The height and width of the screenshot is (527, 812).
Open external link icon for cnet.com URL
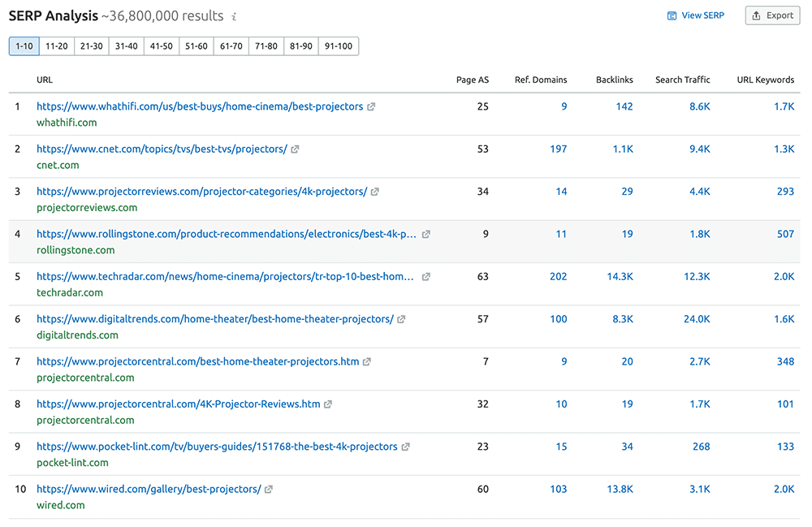coord(295,149)
